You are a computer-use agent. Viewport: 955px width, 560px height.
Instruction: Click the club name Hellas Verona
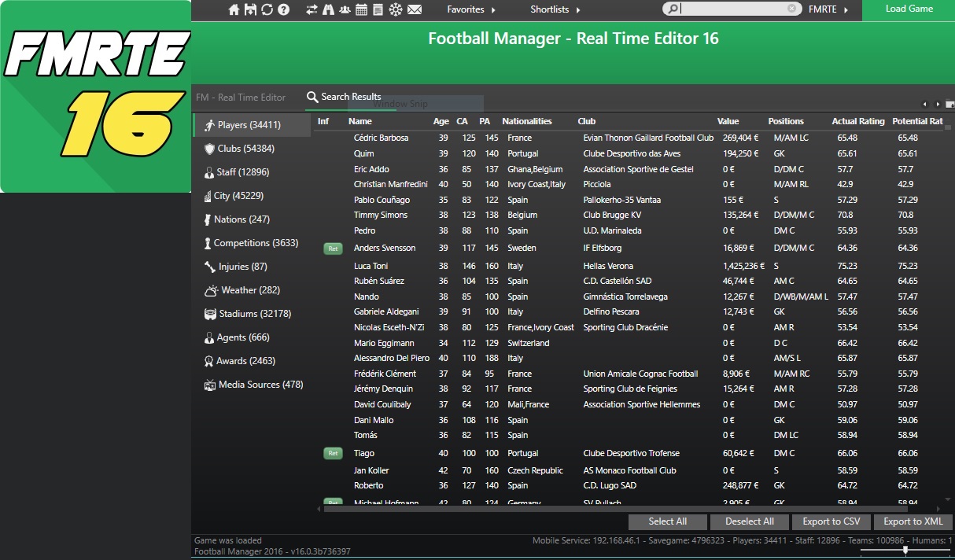click(608, 266)
